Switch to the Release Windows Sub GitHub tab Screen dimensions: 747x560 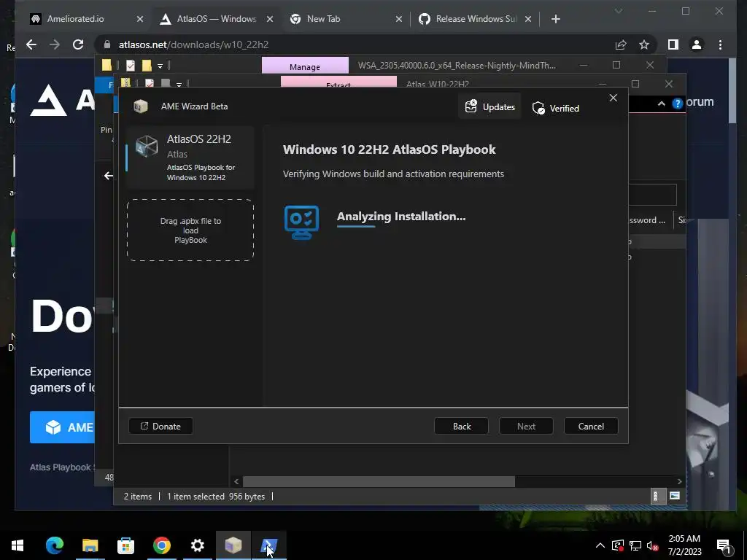(x=475, y=19)
